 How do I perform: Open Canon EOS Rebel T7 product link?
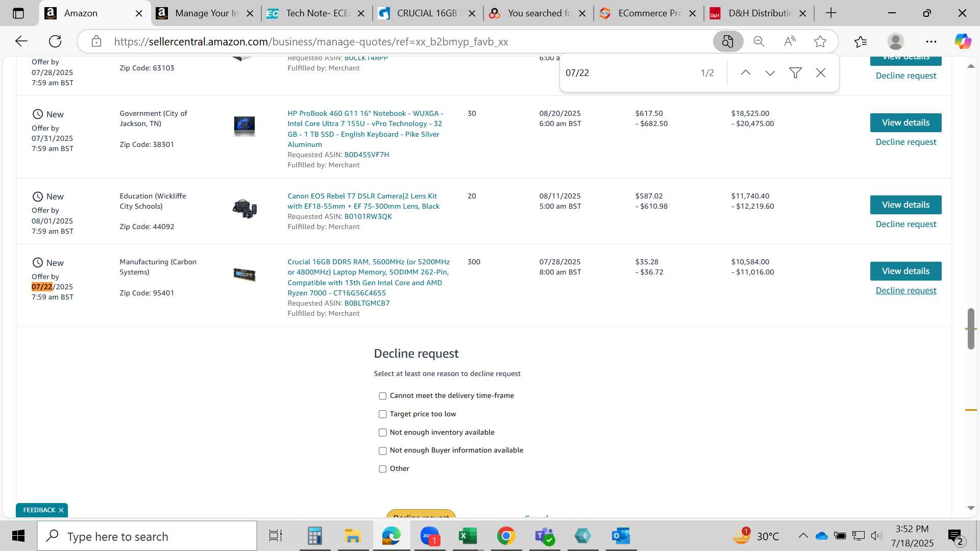(x=363, y=201)
